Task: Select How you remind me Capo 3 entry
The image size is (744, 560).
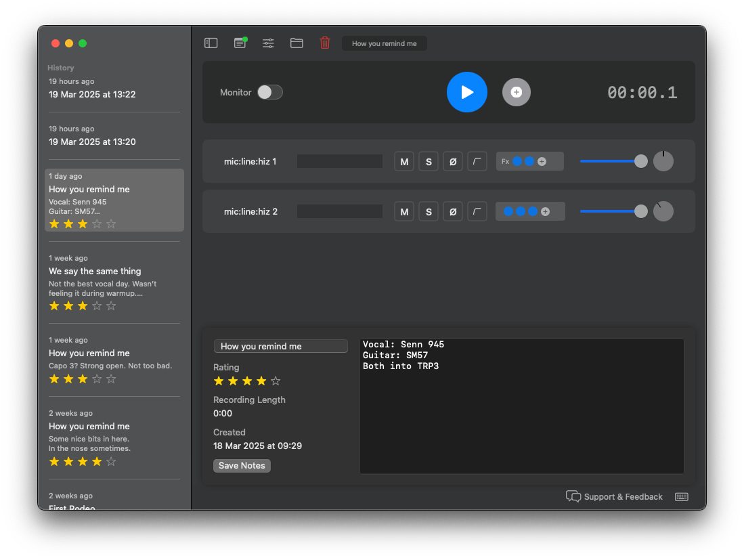Action: [114, 360]
